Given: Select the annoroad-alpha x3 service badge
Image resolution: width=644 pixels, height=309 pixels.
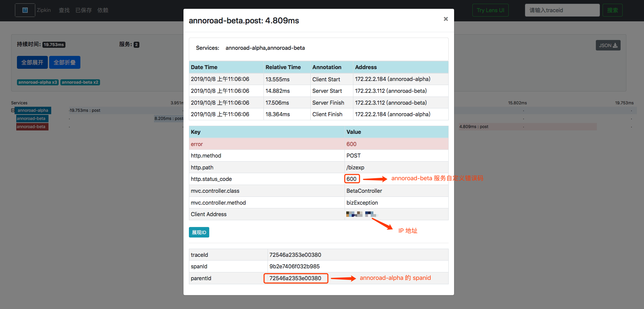Looking at the screenshot, I should tap(38, 82).
